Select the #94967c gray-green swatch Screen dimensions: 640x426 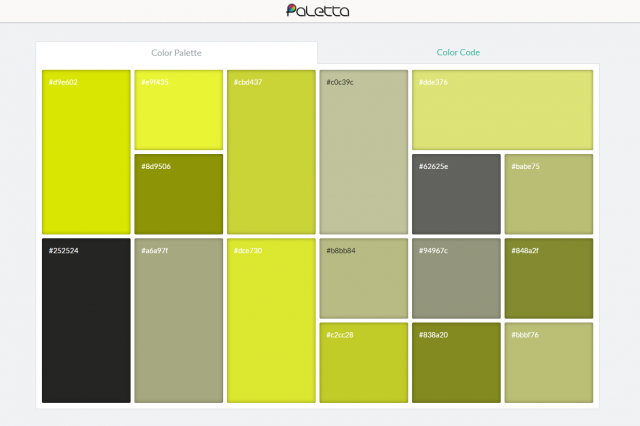[x=456, y=278]
